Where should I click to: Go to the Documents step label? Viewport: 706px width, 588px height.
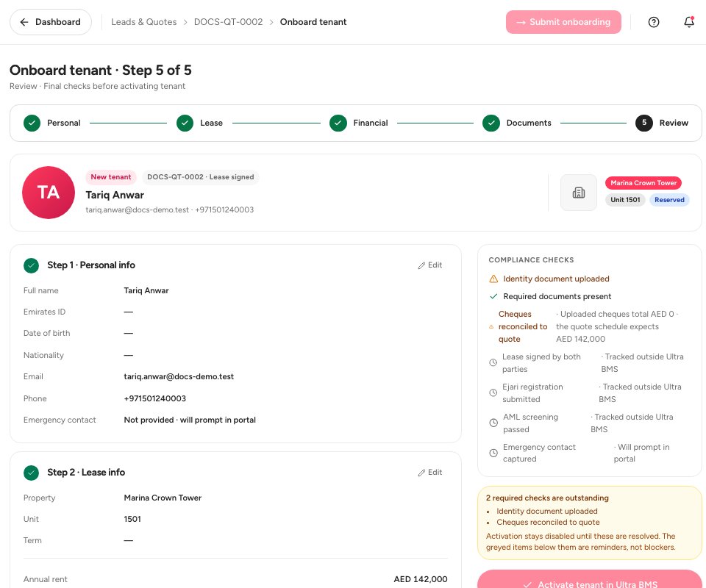tap(529, 123)
